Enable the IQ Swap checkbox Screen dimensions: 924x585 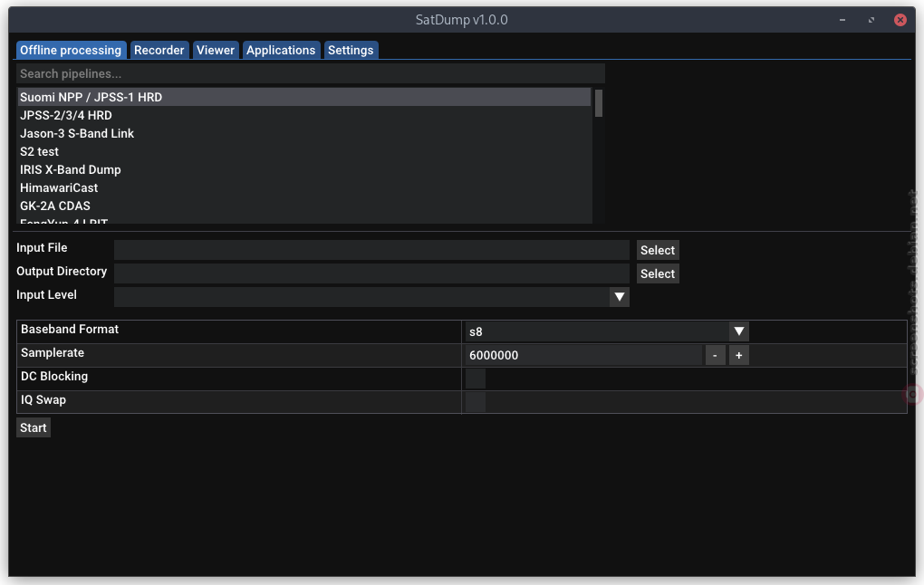476,402
